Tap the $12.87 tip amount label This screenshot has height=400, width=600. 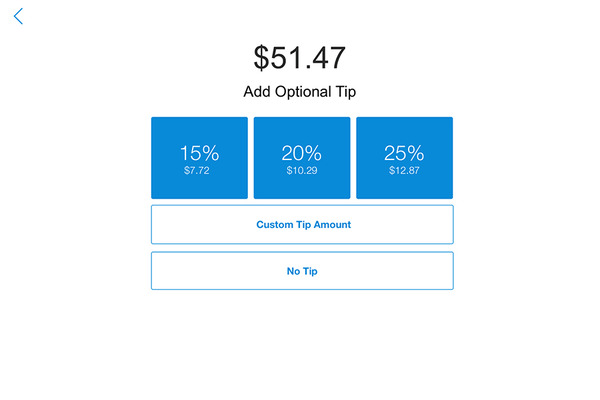[404, 170]
